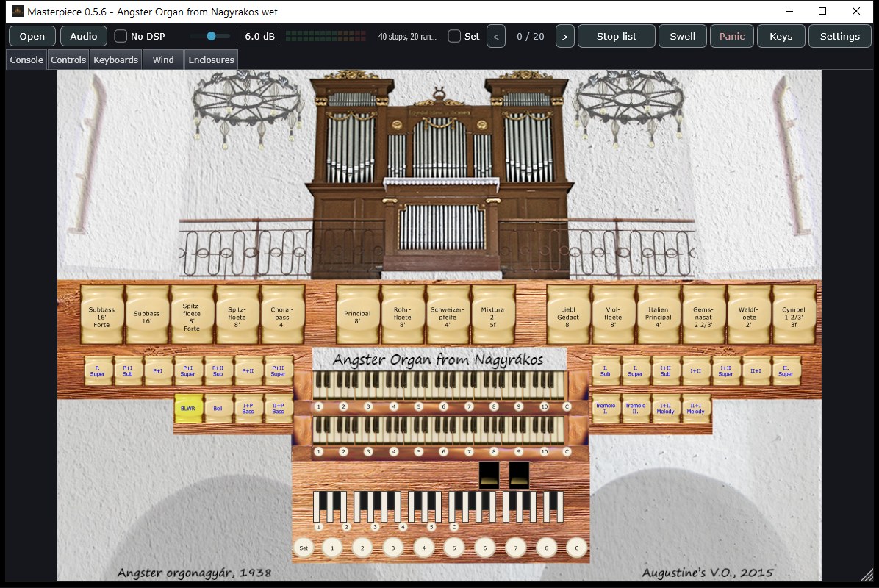Screen dimensions: 879x588
Task: Ring the Bell tab
Action: tap(218, 409)
